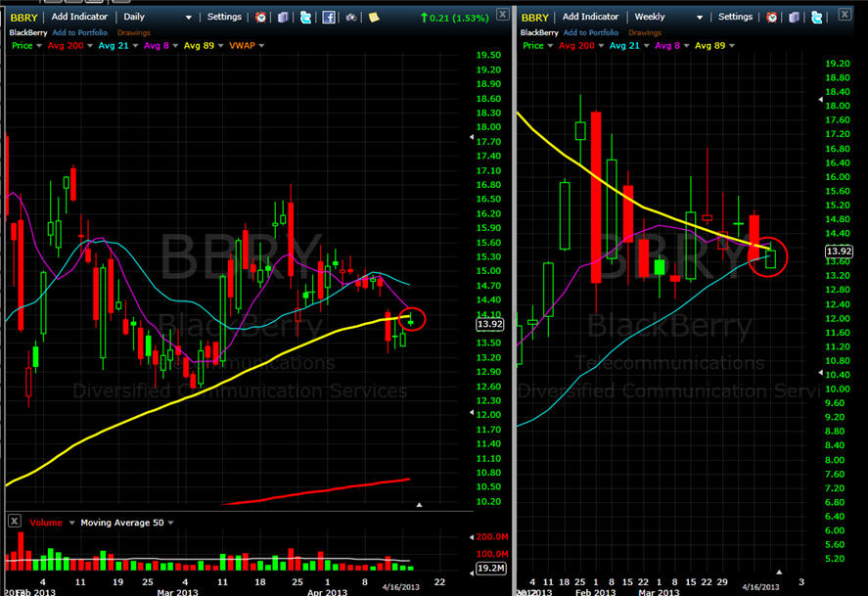Close the Volume indicator panel

pyautogui.click(x=15, y=521)
